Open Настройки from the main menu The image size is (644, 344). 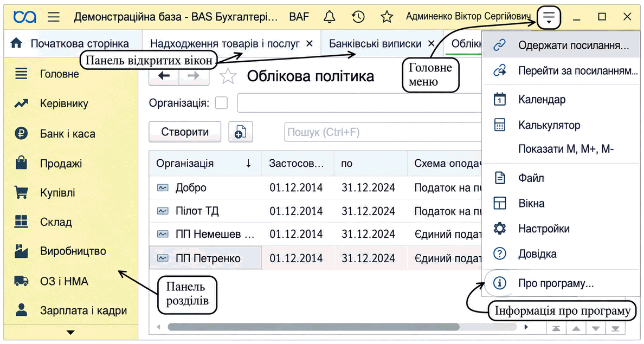[561, 228]
